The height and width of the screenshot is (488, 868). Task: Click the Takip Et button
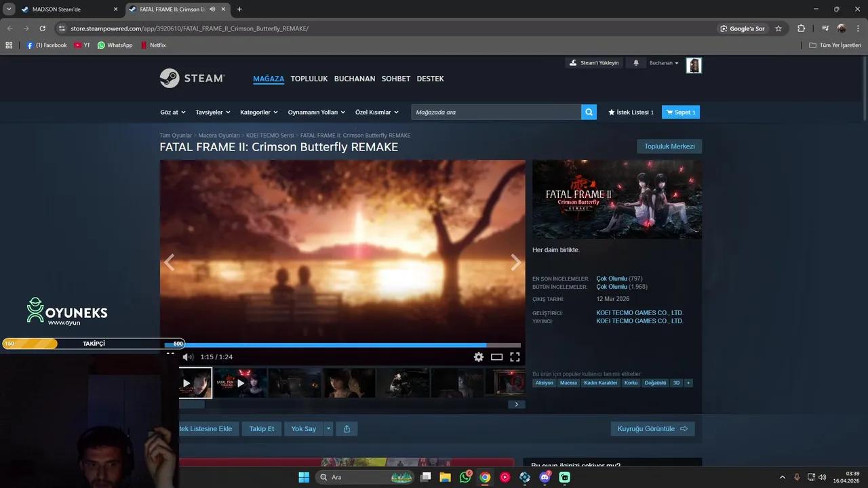tap(261, 428)
